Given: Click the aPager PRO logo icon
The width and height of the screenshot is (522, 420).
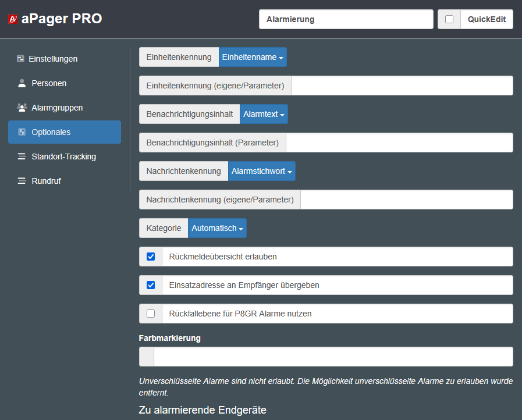Looking at the screenshot, I should 12,19.
